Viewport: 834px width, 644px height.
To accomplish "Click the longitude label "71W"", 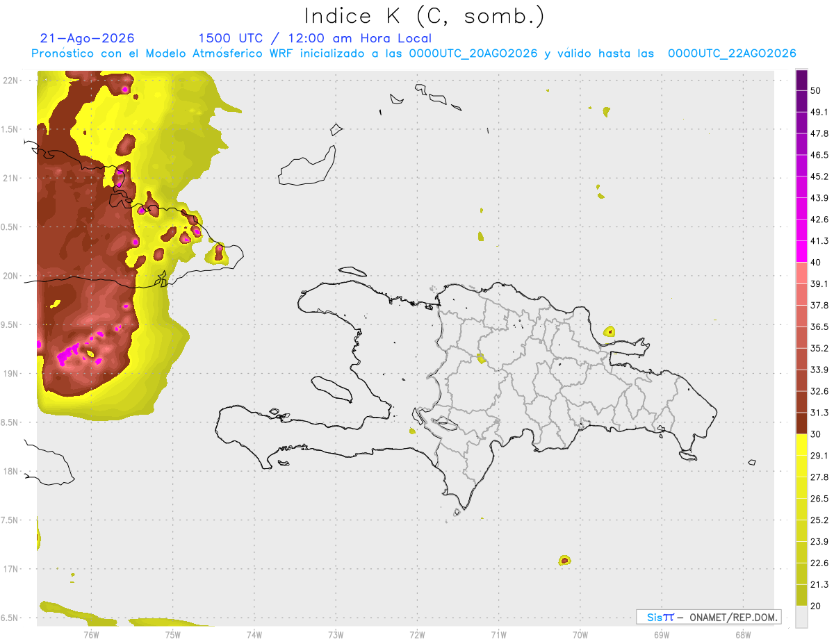I will point(498,634).
